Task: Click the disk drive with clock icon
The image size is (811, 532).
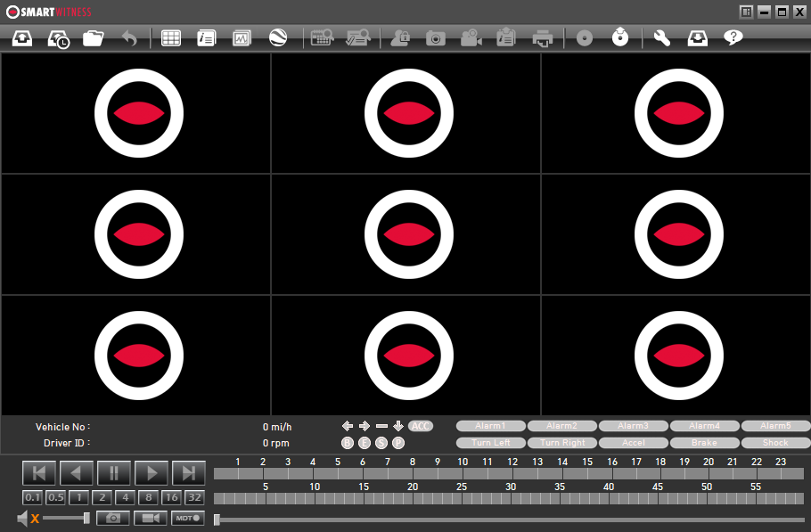Action: tap(58, 38)
